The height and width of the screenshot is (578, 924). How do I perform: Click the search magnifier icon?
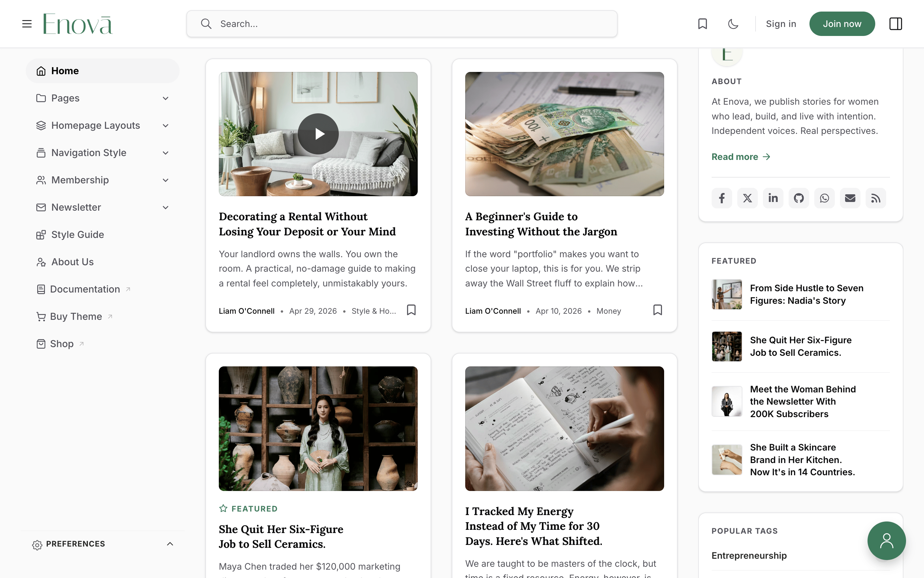(x=206, y=24)
